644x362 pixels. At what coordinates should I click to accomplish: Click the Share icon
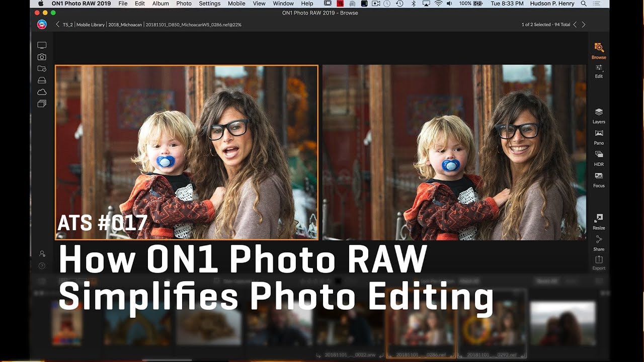599,243
